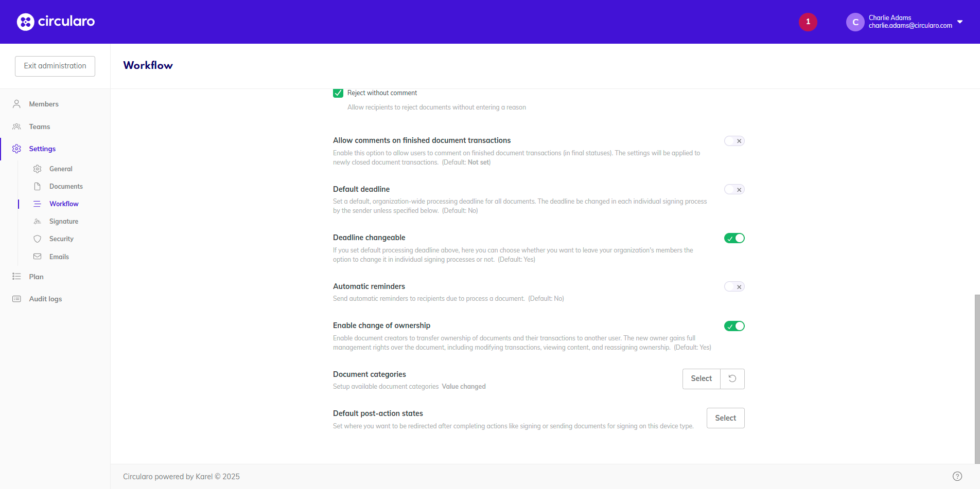980x489 pixels.
Task: Enable Automatic reminders
Action: pyautogui.click(x=734, y=286)
